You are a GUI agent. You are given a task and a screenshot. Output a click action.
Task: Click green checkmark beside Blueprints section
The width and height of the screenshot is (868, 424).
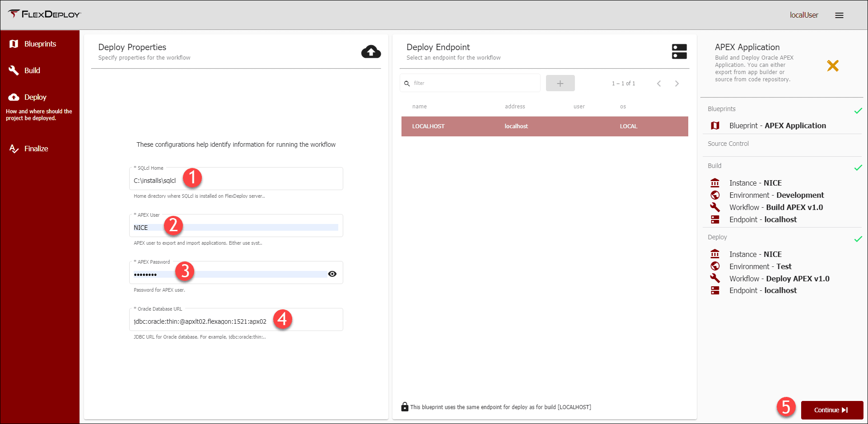click(858, 111)
